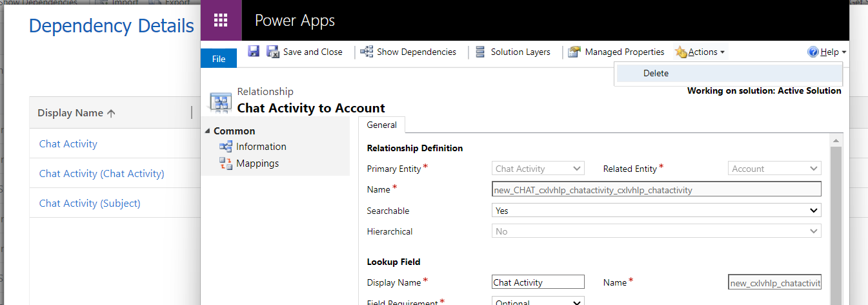Open Chat Activity (Chat Activity) link
Screen dimensions: 868x305
coord(101,174)
